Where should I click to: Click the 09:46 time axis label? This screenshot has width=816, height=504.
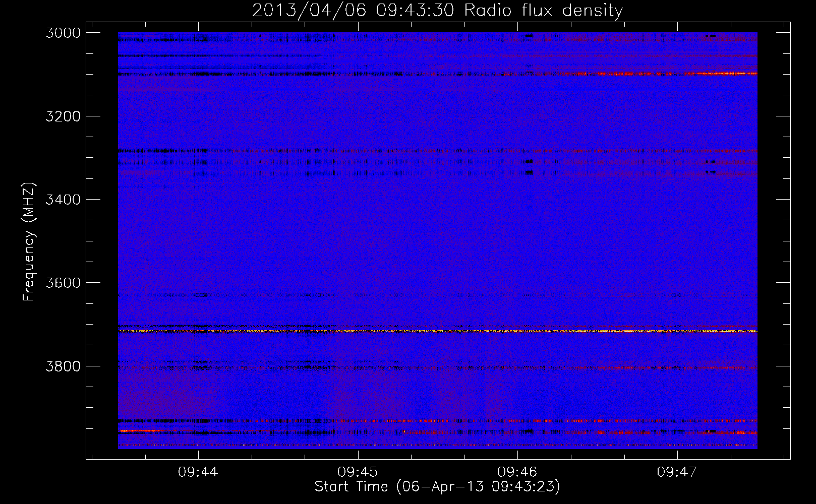(x=517, y=472)
